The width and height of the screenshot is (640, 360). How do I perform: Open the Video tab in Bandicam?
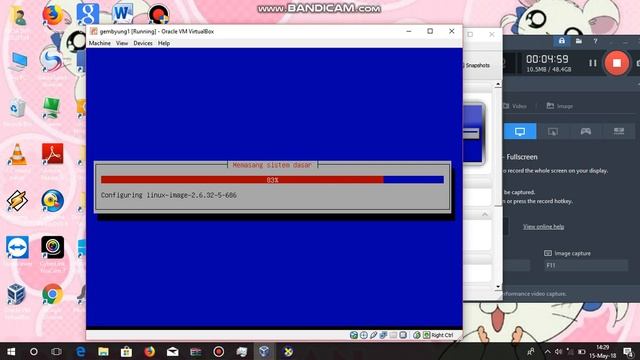pyautogui.click(x=515, y=106)
